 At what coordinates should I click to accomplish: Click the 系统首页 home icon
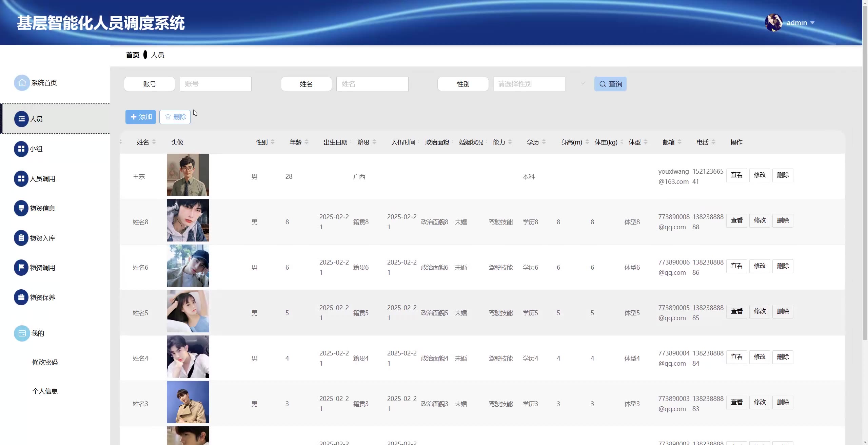[x=22, y=83]
